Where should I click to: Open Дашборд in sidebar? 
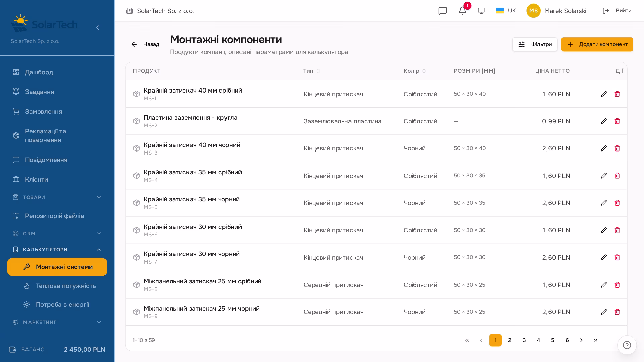pyautogui.click(x=57, y=72)
